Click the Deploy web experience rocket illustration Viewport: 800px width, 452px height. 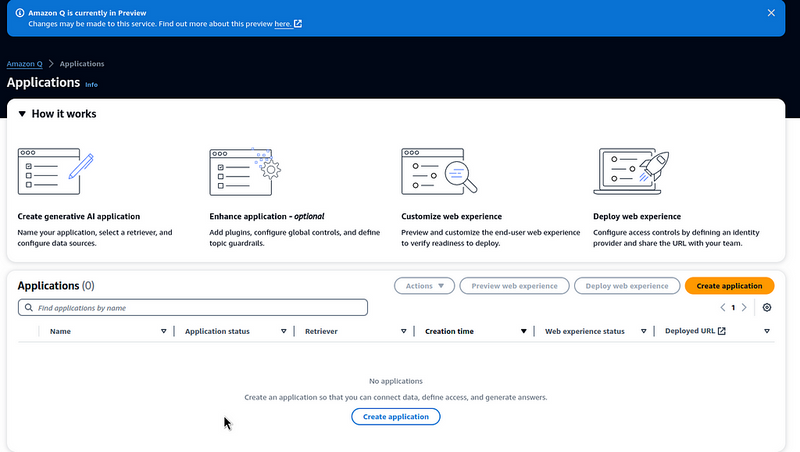(x=631, y=171)
